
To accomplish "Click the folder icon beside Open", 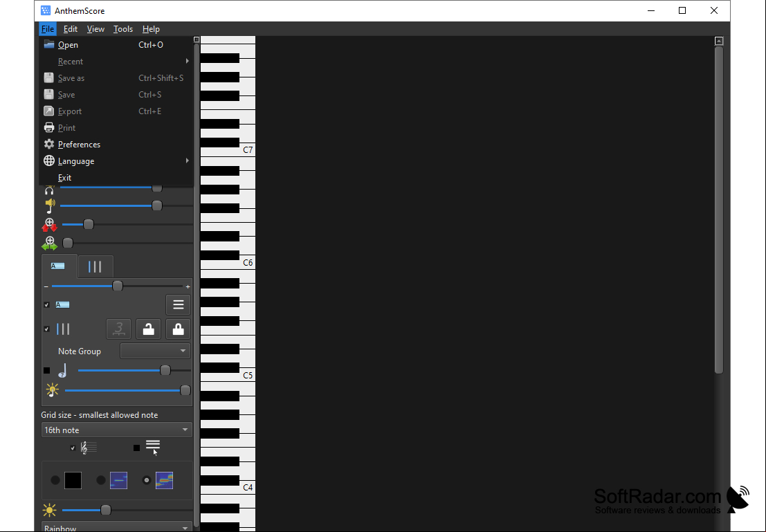I will [x=49, y=44].
